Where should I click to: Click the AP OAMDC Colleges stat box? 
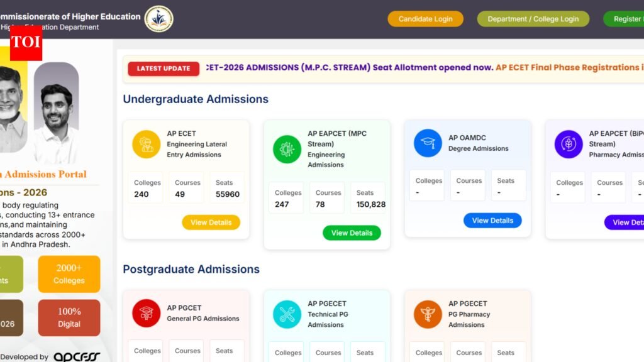[427, 185]
